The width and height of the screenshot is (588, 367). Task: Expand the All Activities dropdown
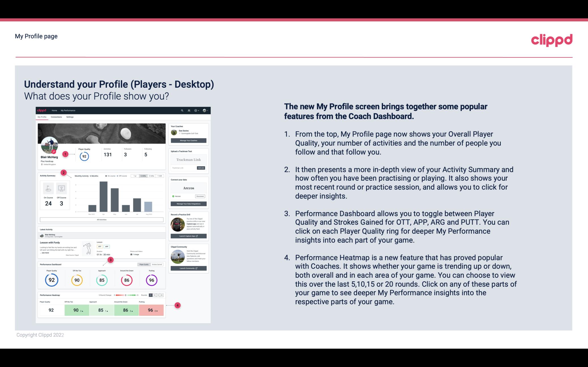tap(101, 219)
